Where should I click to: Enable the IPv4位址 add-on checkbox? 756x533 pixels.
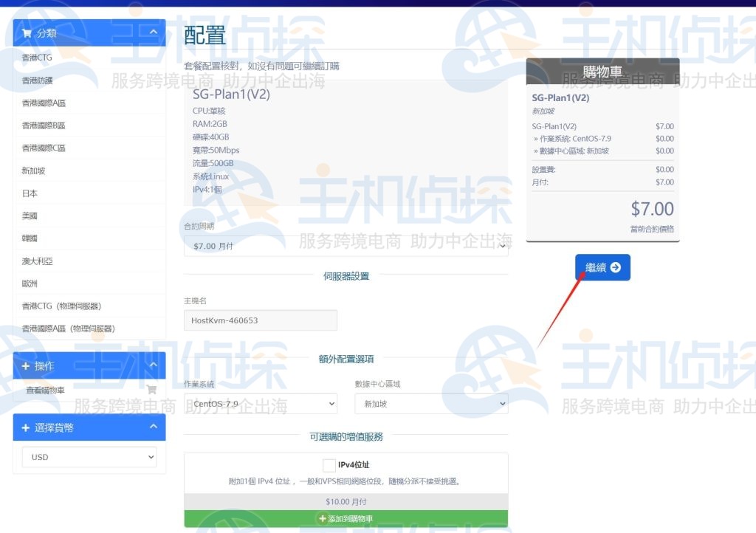tap(328, 465)
